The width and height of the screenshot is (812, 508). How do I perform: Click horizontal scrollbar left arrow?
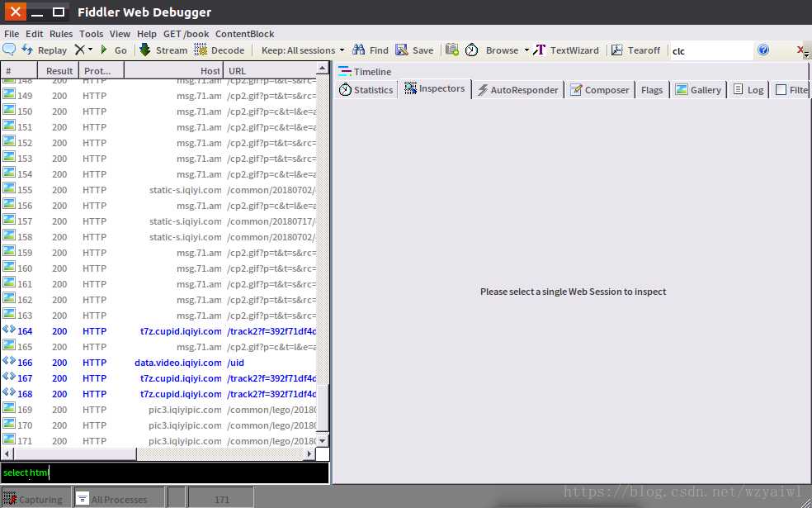tap(7, 454)
